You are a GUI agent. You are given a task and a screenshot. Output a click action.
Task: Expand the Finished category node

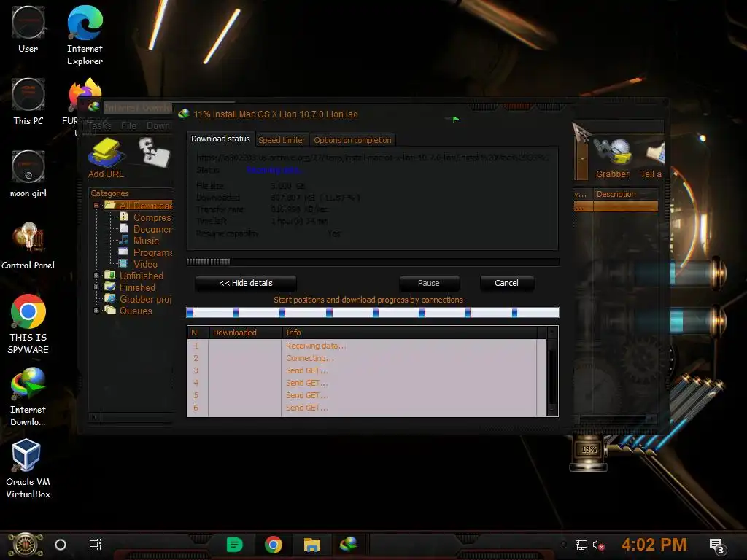96,287
